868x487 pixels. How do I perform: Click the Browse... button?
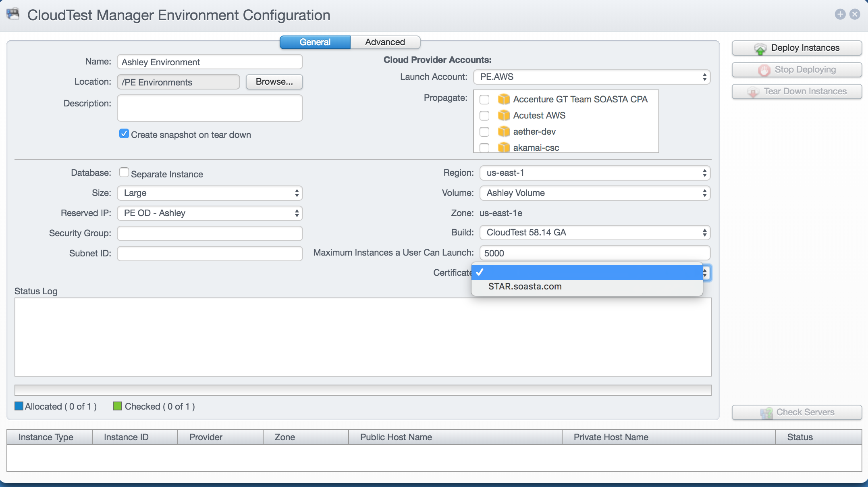click(x=274, y=82)
